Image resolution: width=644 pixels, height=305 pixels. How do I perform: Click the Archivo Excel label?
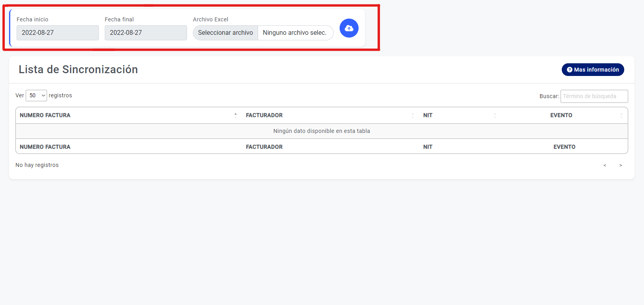pos(210,19)
